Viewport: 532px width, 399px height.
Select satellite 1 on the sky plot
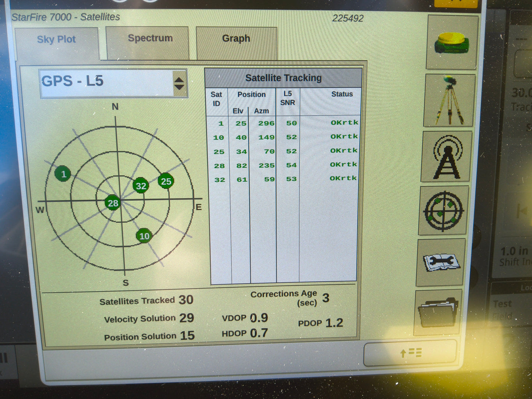click(x=63, y=174)
